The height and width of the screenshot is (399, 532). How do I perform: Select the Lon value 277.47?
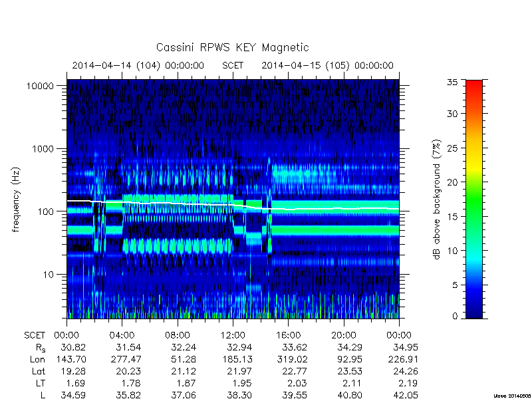pyautogui.click(x=126, y=359)
